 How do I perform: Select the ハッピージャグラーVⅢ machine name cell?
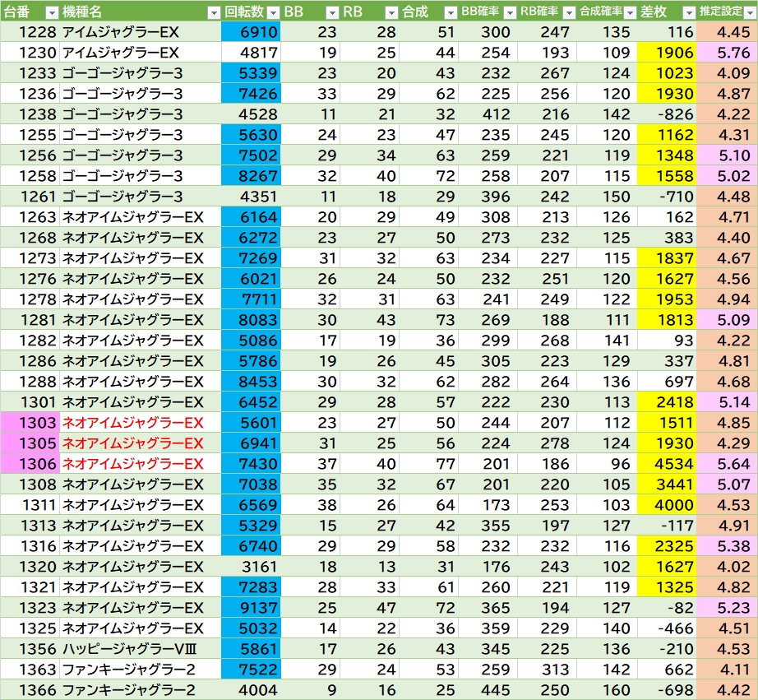(x=140, y=649)
